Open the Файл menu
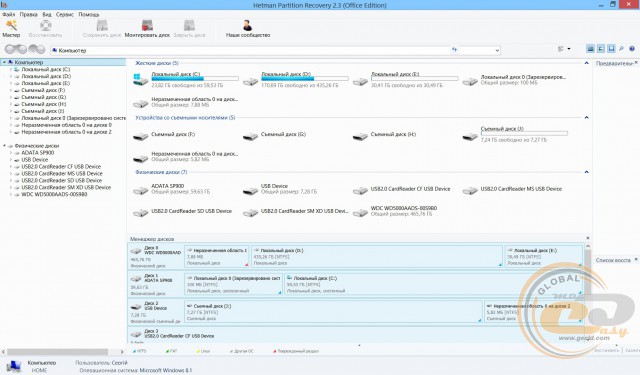This screenshot has width=640, height=375. click(x=9, y=14)
